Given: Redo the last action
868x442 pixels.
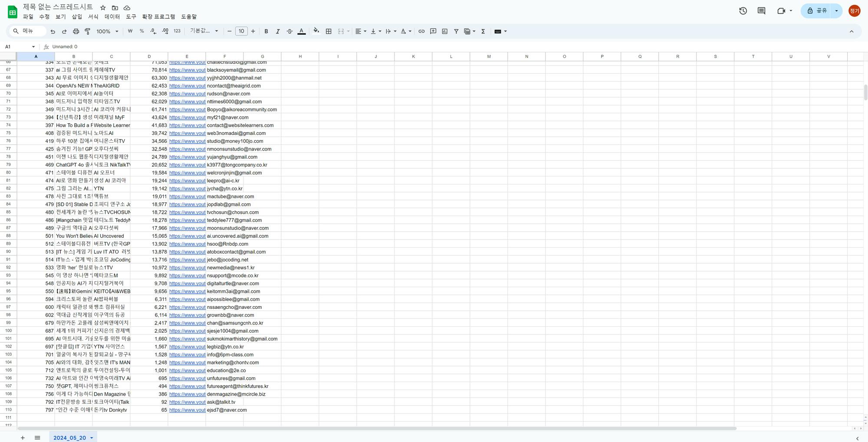Looking at the screenshot, I should pos(64,31).
